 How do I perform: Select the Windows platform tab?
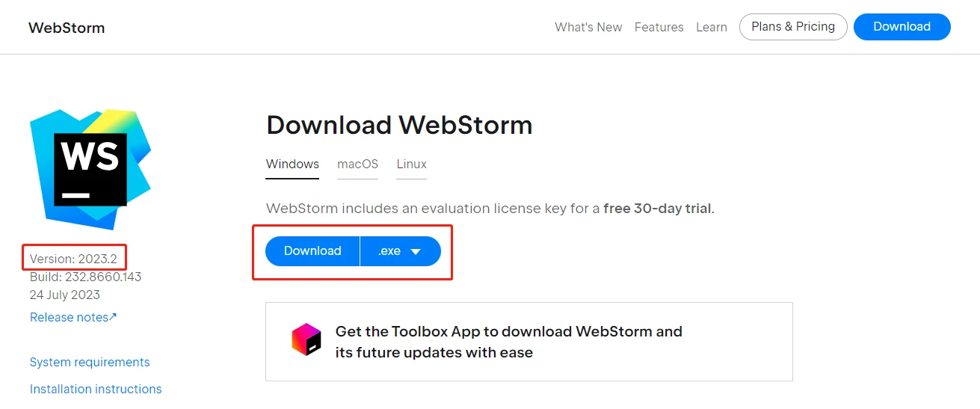[292, 164]
